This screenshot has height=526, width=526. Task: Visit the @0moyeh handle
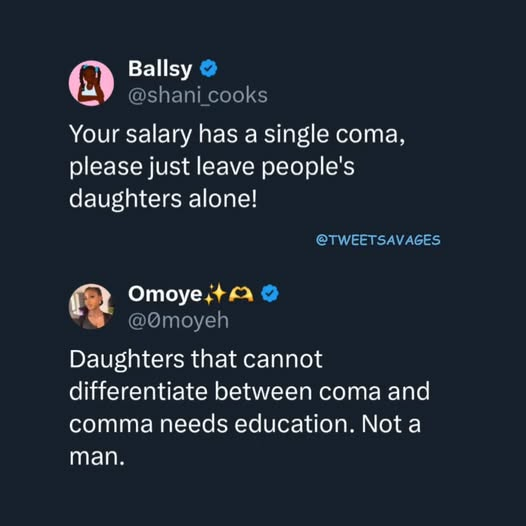[178, 320]
